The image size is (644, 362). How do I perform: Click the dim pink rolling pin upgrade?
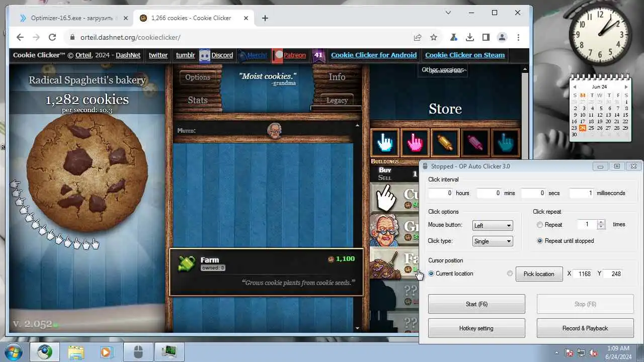pos(475,143)
